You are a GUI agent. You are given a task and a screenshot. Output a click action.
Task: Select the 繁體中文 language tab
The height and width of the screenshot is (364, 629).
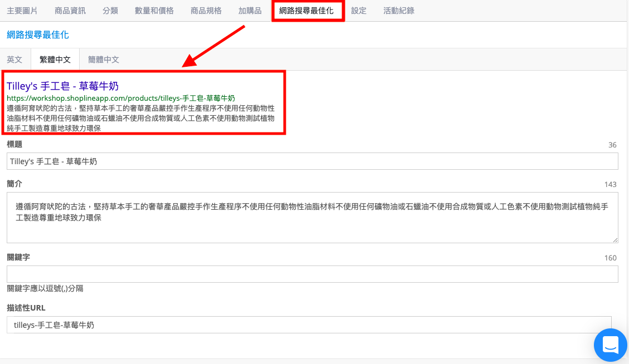[x=55, y=60]
